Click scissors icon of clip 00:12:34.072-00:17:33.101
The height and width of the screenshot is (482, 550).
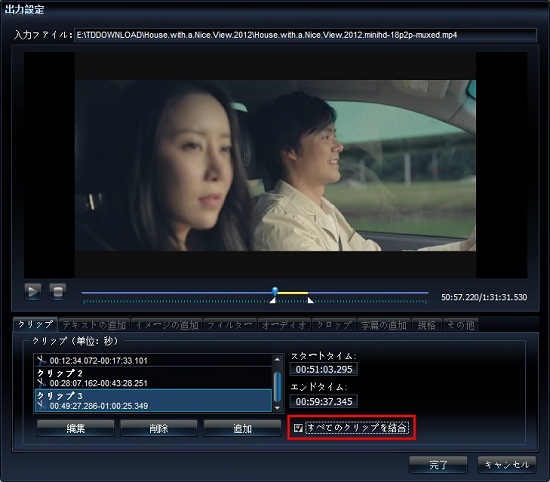[x=42, y=360]
